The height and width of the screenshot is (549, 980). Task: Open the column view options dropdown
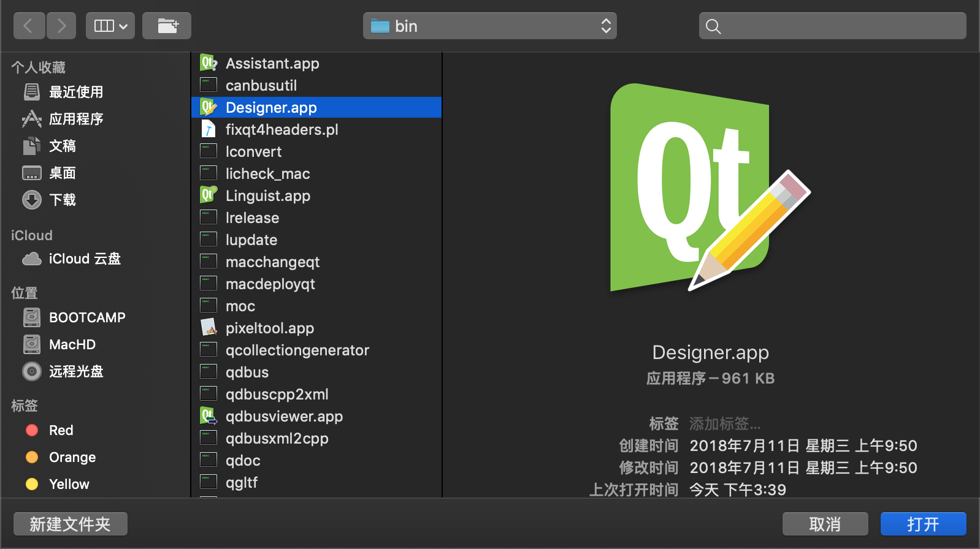point(110,26)
